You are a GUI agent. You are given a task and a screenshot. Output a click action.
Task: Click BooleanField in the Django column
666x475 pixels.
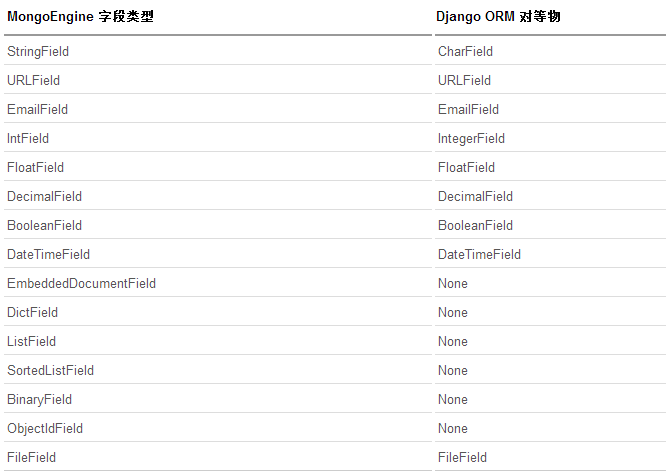pyautogui.click(x=475, y=225)
